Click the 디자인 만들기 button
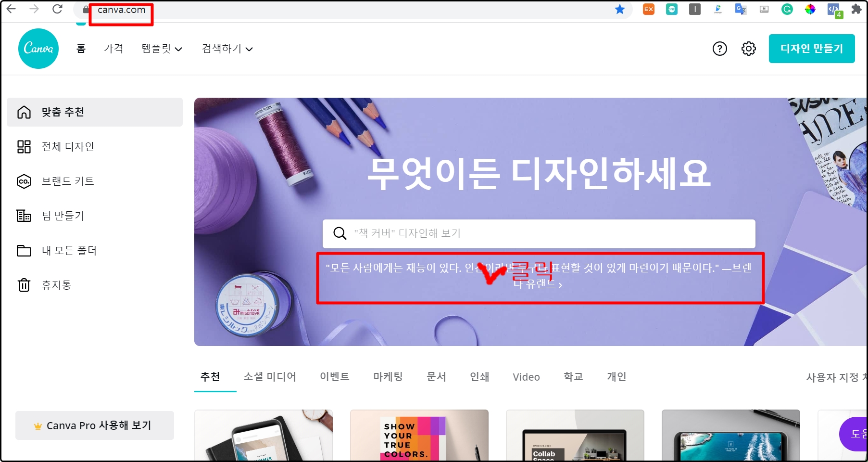Viewport: 868px width, 462px height. [812, 49]
